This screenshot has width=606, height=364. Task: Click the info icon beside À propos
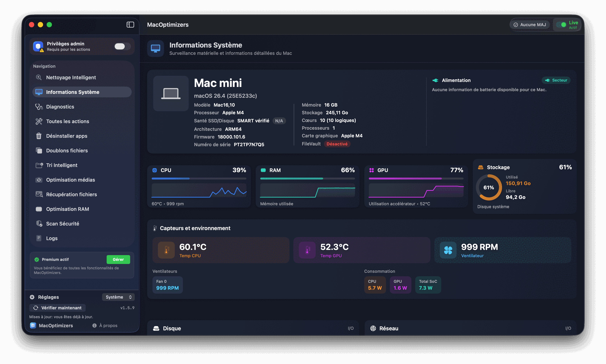[x=95, y=326]
